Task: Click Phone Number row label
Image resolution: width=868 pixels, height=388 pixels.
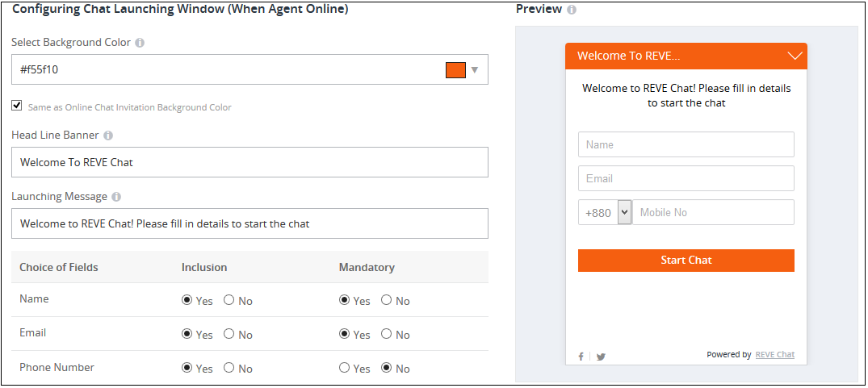Action: 57,368
